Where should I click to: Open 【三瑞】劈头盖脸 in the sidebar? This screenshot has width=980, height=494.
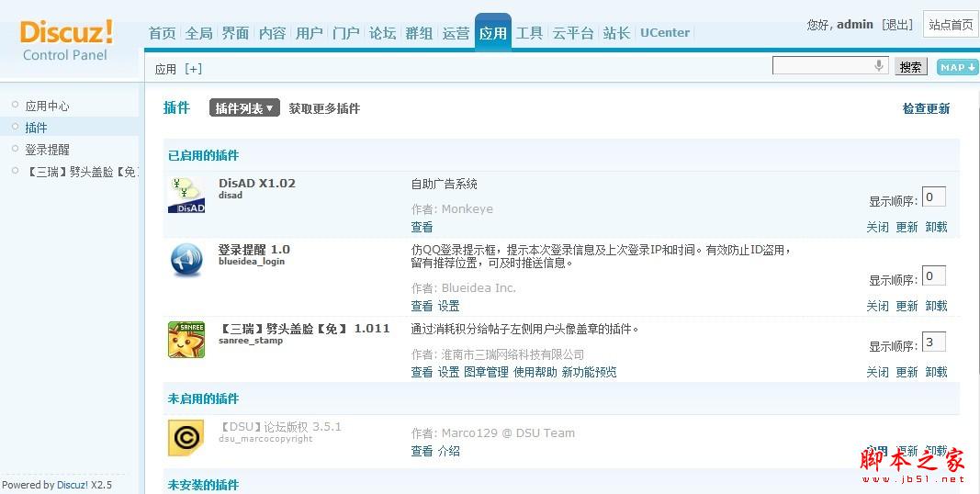[81, 172]
